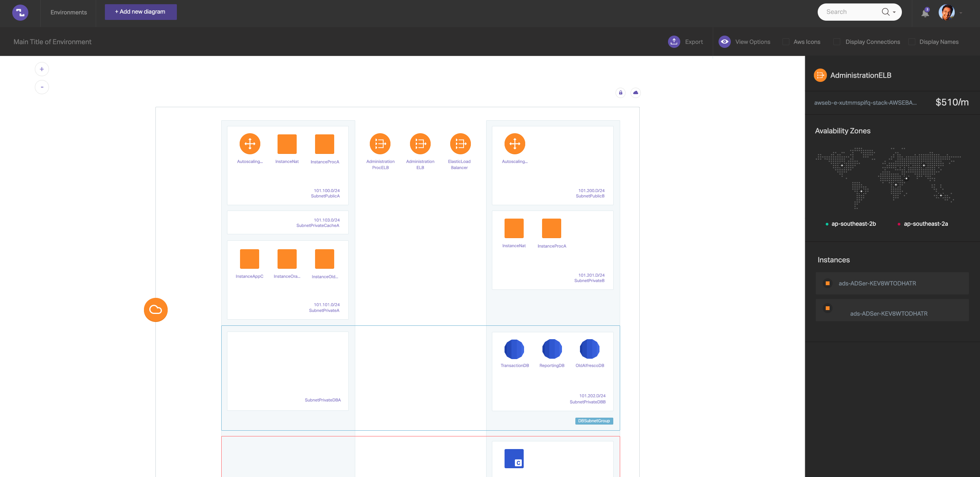The image size is (980, 477).
Task: Click the Environments menu item
Action: click(x=69, y=12)
